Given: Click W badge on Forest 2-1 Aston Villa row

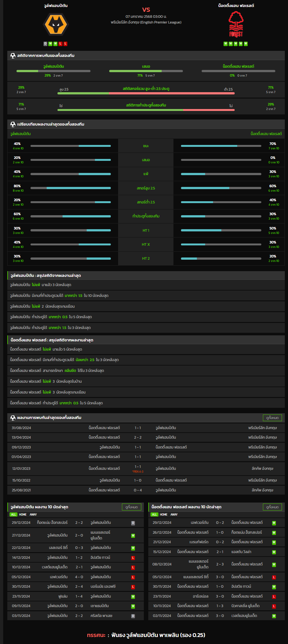Looking at the screenshot, I should (274, 552).
